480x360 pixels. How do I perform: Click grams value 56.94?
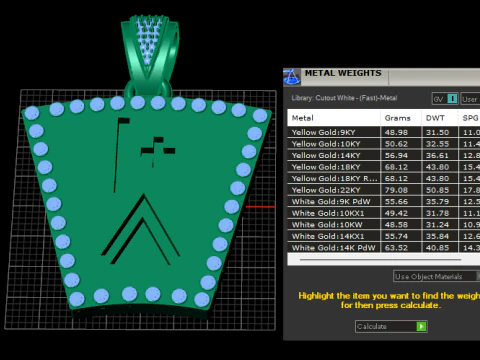click(396, 155)
